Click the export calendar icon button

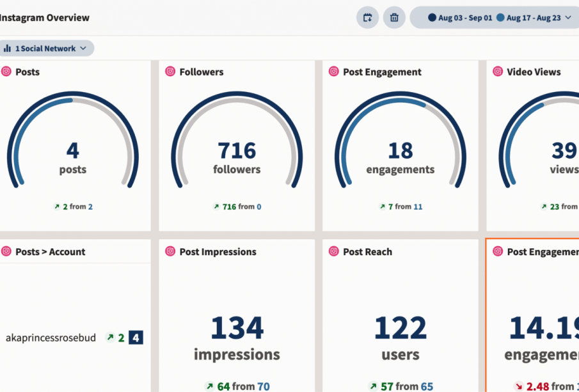point(367,17)
